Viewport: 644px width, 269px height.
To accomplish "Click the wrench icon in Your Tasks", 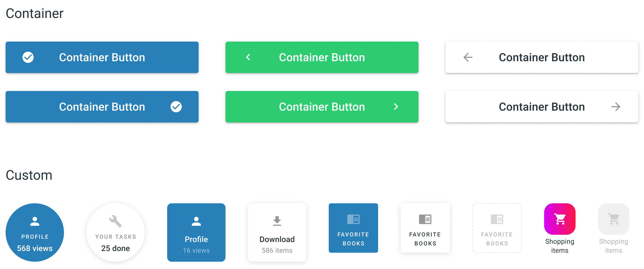I will [x=115, y=221].
